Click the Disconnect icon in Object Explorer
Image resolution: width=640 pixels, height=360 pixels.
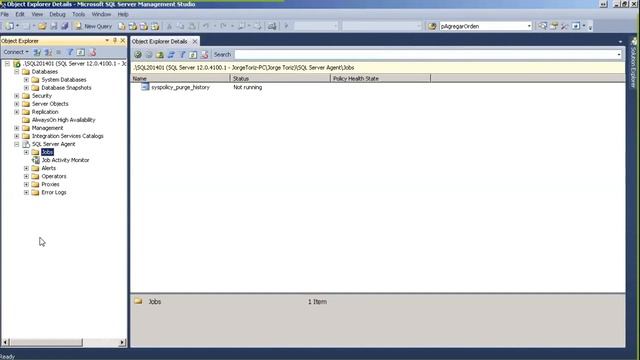tap(48, 52)
